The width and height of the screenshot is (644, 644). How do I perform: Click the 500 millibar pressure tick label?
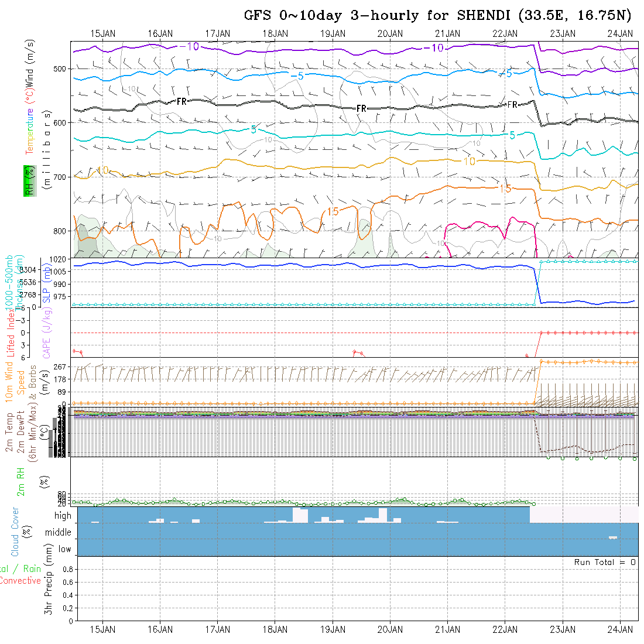click(x=60, y=69)
